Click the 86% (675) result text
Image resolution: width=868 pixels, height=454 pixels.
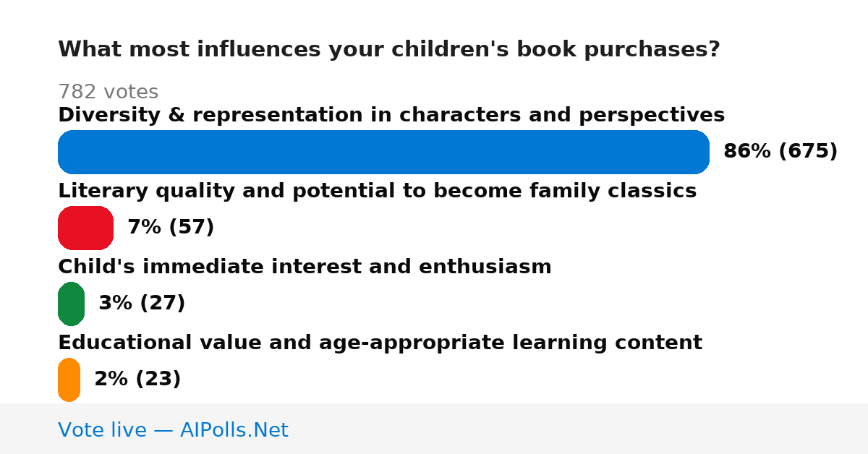coord(780,151)
